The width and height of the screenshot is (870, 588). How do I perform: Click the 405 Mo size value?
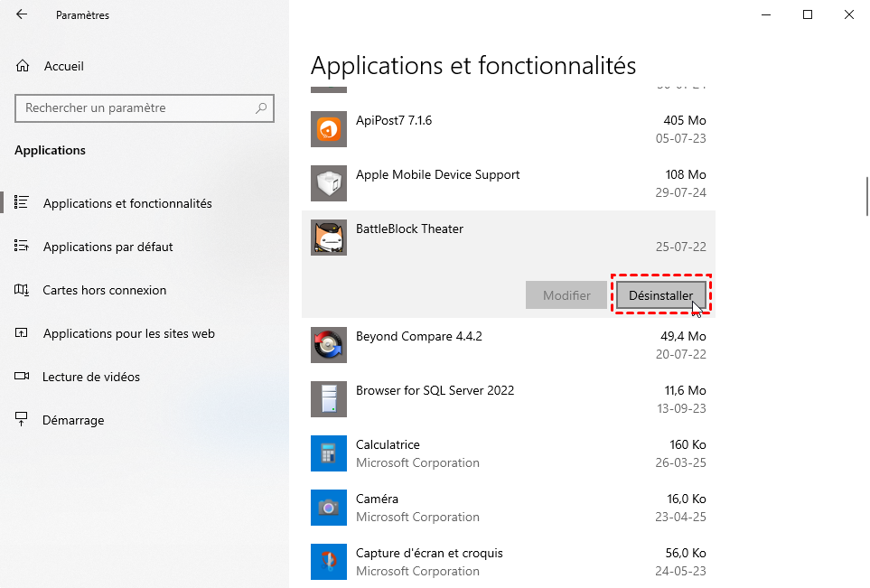(x=685, y=120)
